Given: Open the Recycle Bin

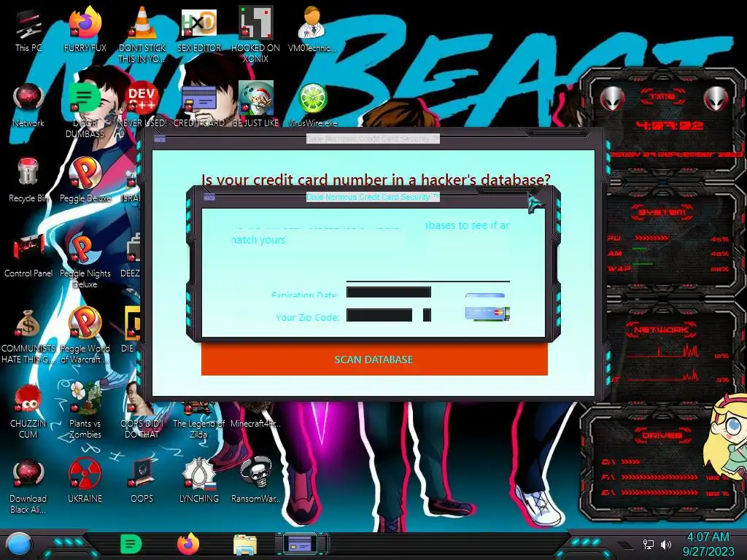Looking at the screenshot, I should coord(28,180).
